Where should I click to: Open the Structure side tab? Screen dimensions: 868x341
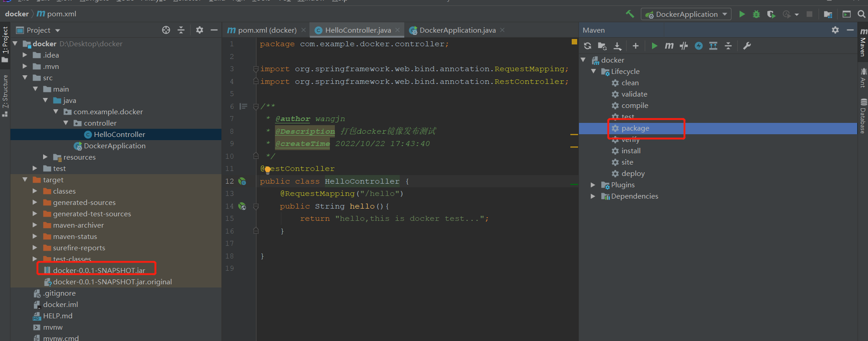5,95
